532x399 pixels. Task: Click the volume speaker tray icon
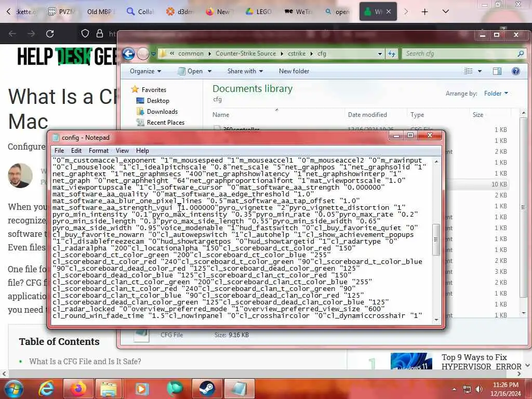pos(479,389)
